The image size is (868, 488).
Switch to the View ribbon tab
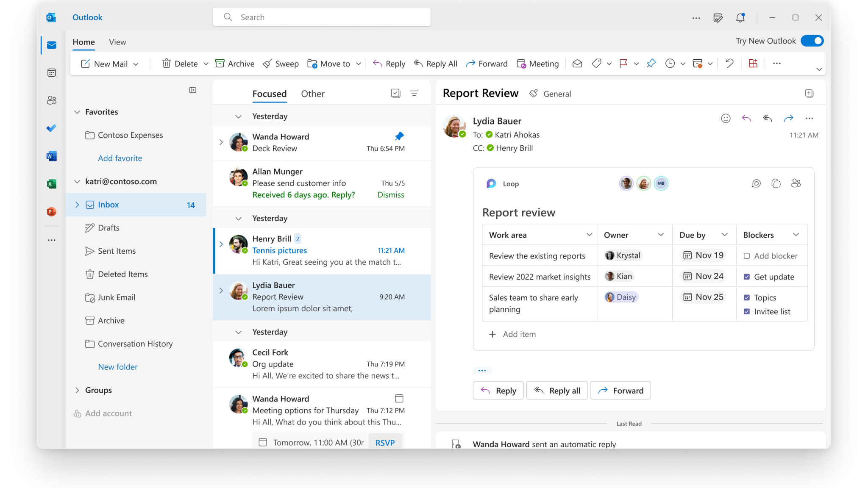coord(117,42)
